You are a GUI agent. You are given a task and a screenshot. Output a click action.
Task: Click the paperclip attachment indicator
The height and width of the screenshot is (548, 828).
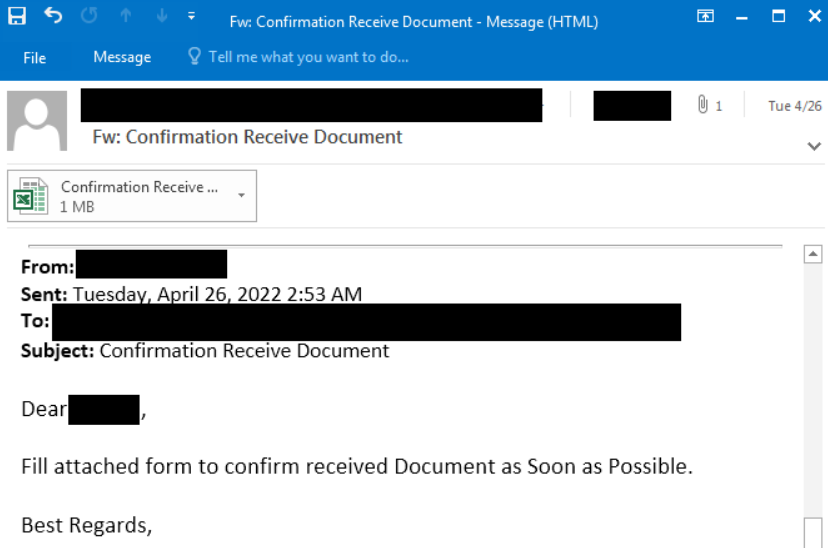[704, 105]
